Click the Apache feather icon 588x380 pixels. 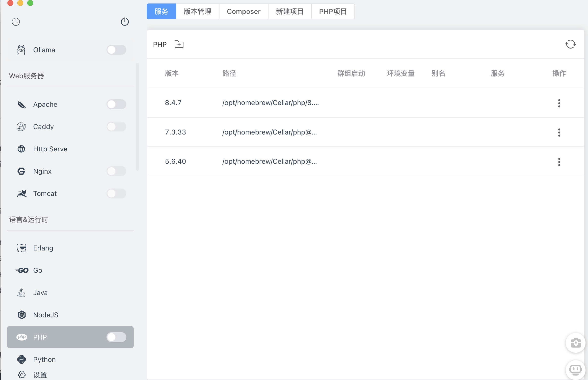(22, 104)
